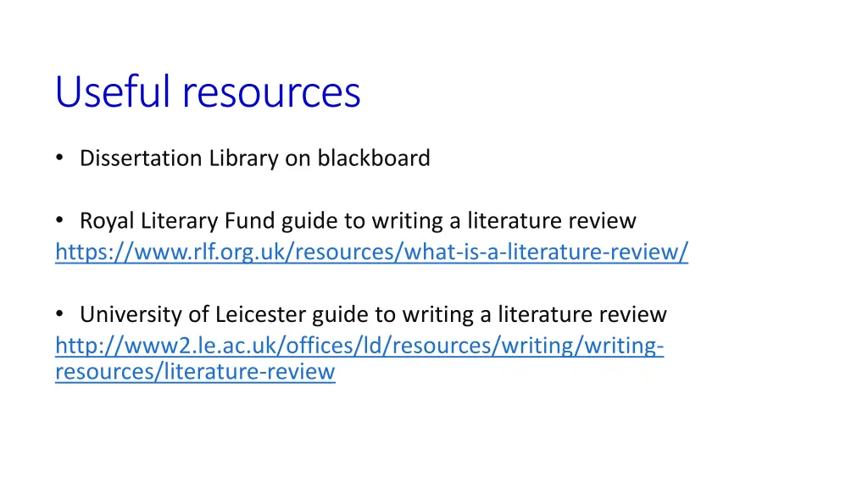This screenshot has height=488, width=868.
Task: Open the Royal Literary Fund rlf.org.uk link
Action: [371, 252]
